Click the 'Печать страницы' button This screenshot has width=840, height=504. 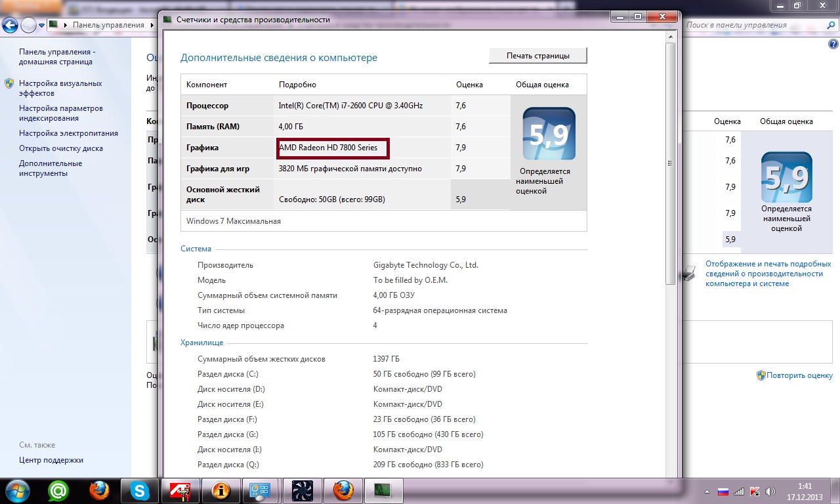[537, 56]
